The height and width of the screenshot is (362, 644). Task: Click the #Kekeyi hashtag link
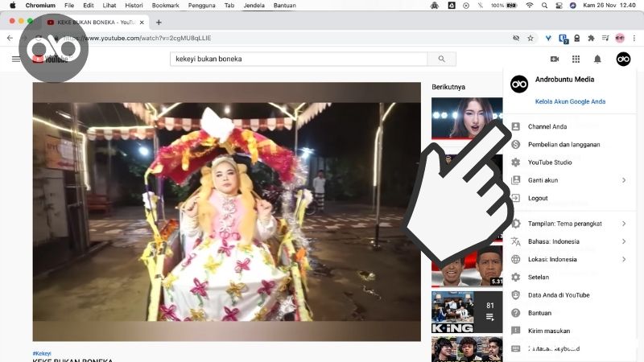pos(42,353)
